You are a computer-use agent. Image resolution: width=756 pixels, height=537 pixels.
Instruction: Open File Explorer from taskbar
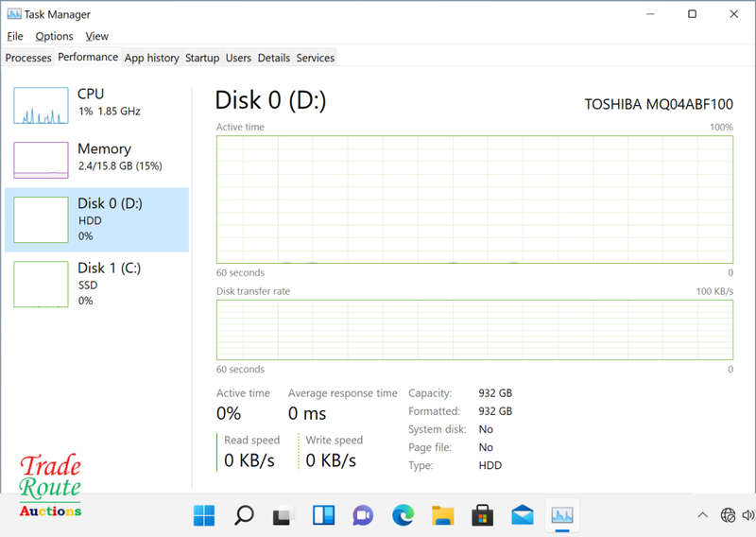point(442,515)
